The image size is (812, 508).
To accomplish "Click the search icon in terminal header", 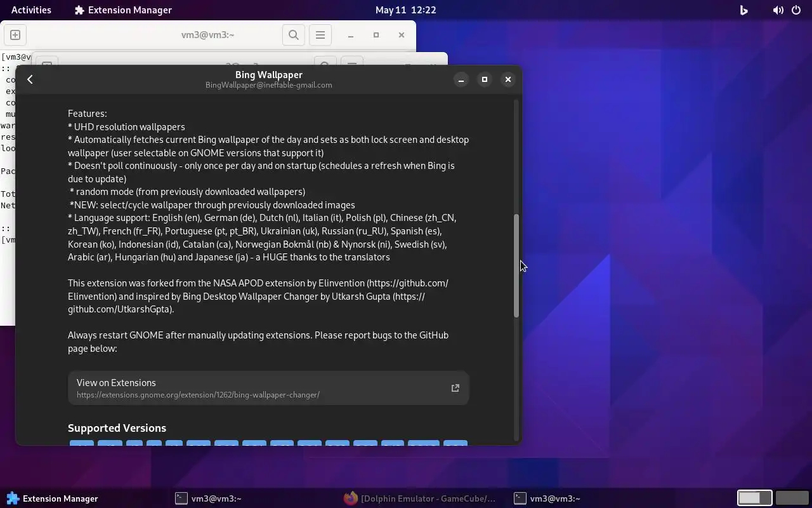I will (294, 35).
